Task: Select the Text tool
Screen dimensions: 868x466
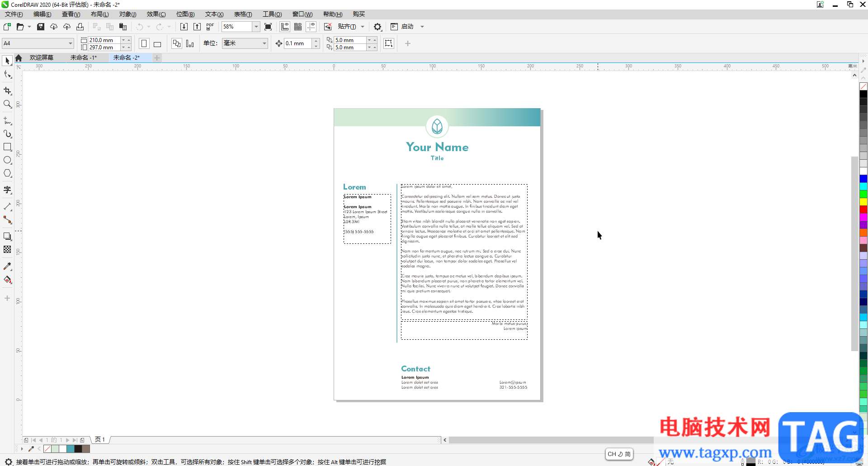Action: [x=7, y=190]
